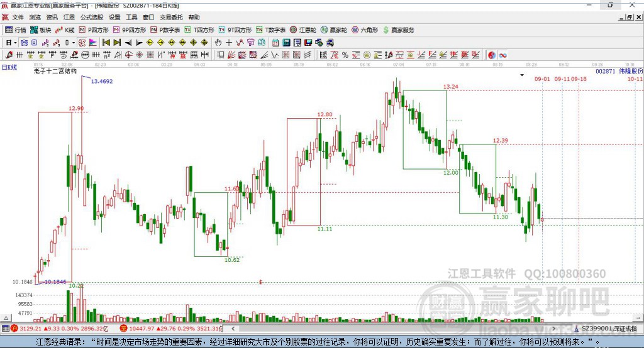Select the 09-01 date marker
Image resolution: width=644 pixels, height=348 pixels.
[542, 79]
